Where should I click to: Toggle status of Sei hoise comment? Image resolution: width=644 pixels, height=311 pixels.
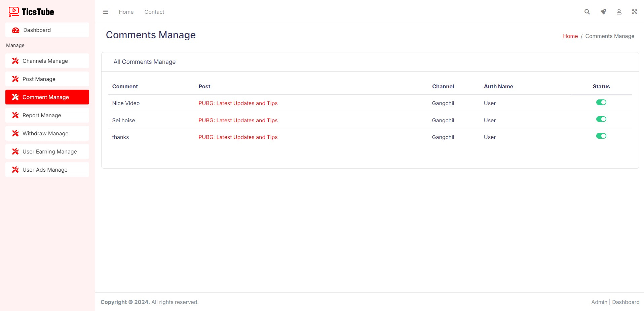pos(601,119)
